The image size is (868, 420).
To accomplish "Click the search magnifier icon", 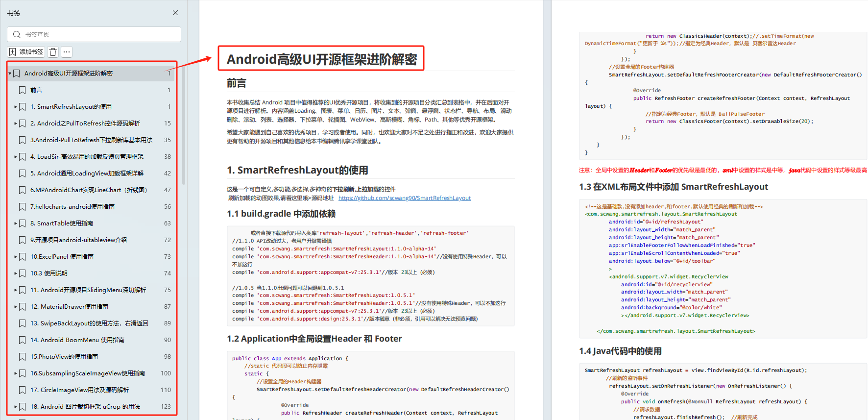I will pyautogui.click(x=17, y=34).
